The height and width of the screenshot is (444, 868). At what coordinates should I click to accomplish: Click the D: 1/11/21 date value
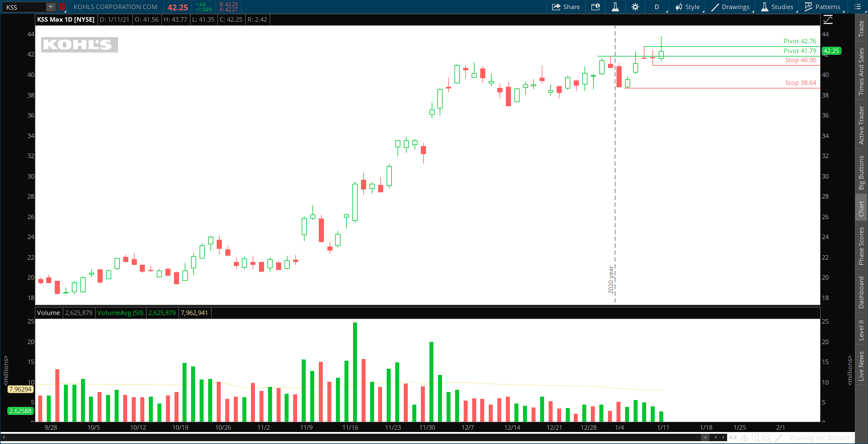click(x=114, y=19)
